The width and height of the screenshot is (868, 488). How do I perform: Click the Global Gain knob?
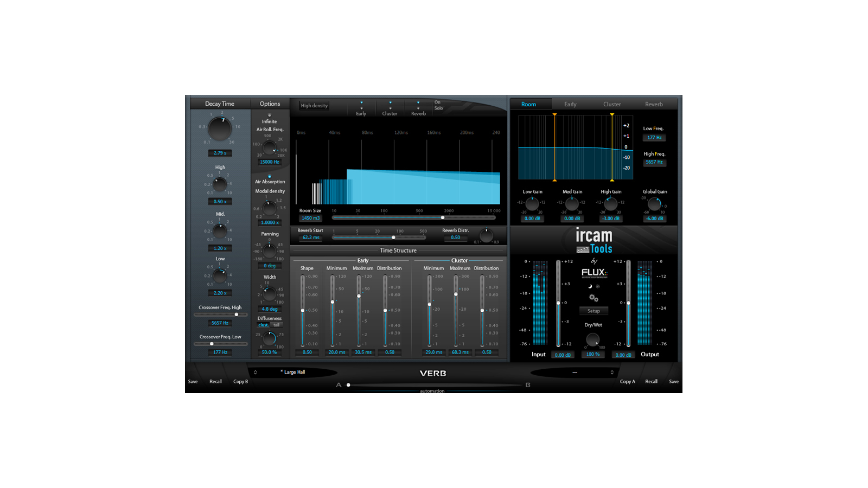coord(655,204)
